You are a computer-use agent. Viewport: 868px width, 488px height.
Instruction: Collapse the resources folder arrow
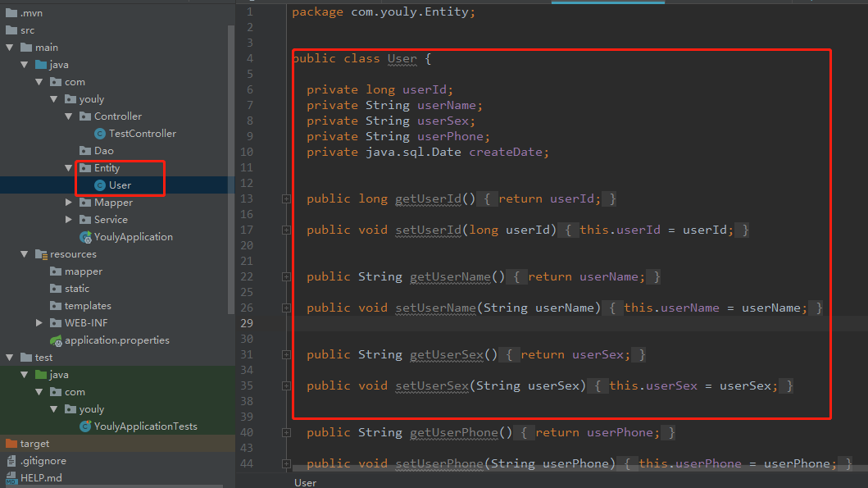(25, 254)
